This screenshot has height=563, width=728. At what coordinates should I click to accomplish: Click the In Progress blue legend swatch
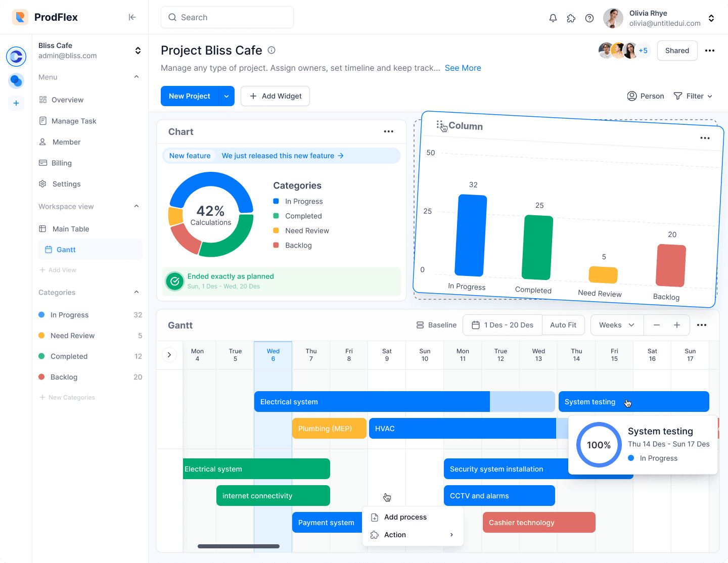[x=276, y=201]
